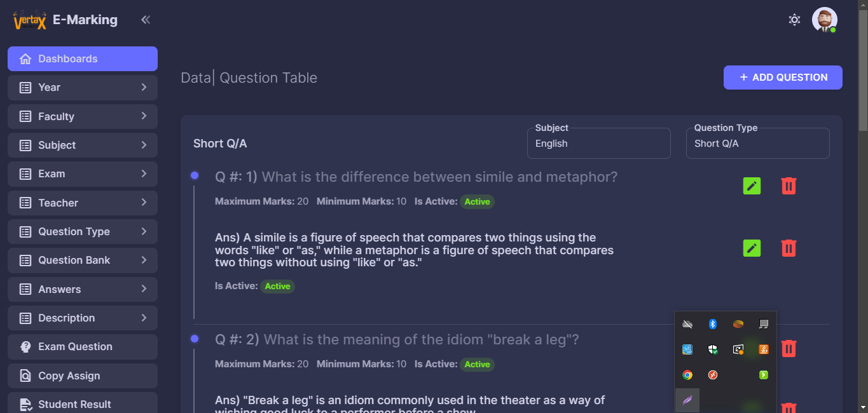Open Windows Security shield tray icon
The width and height of the screenshot is (868, 413).
pyautogui.click(x=713, y=349)
